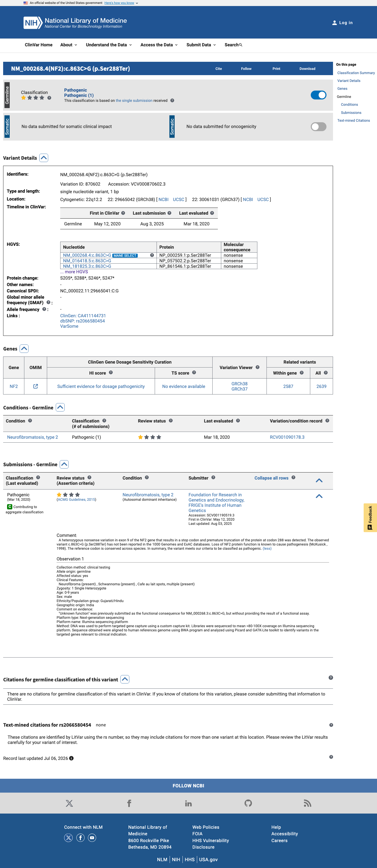
Task: Open the X (Twitter) icon under Follow NCBI
Action: [69, 803]
